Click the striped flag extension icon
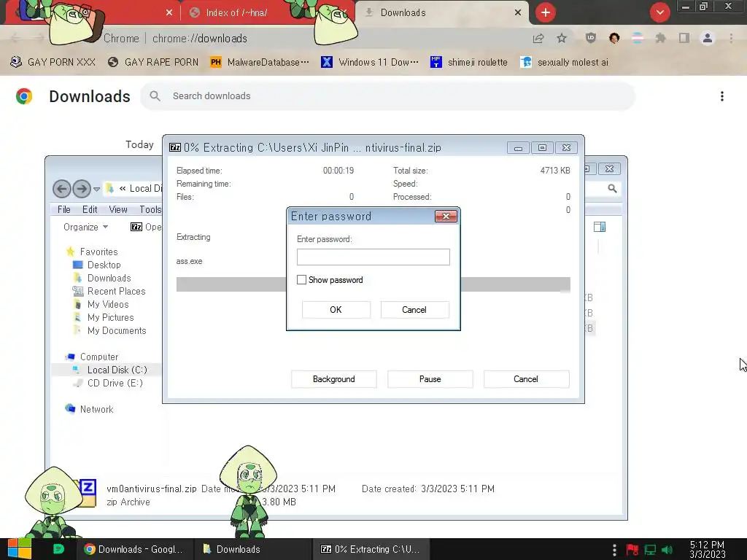This screenshot has width=747, height=560. tap(638, 38)
